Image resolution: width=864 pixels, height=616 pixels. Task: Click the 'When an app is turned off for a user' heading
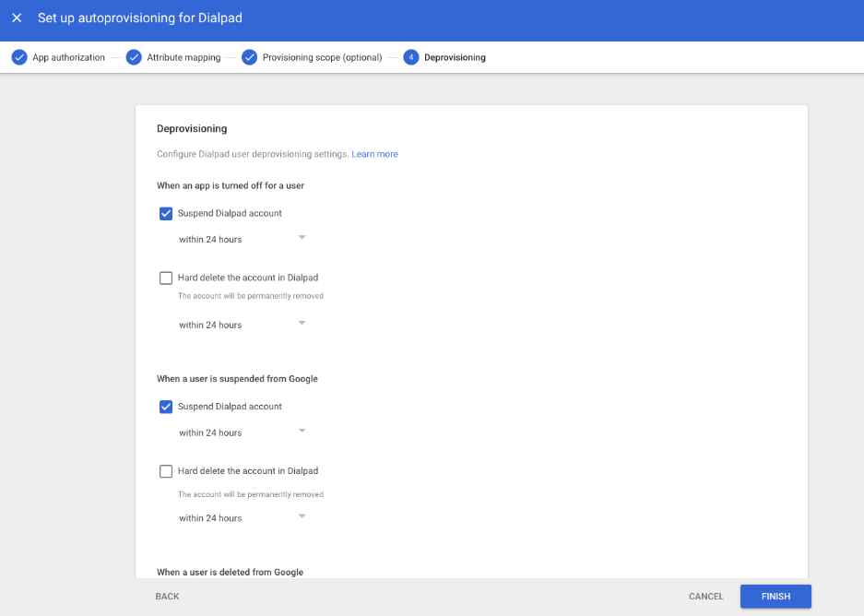[231, 185]
